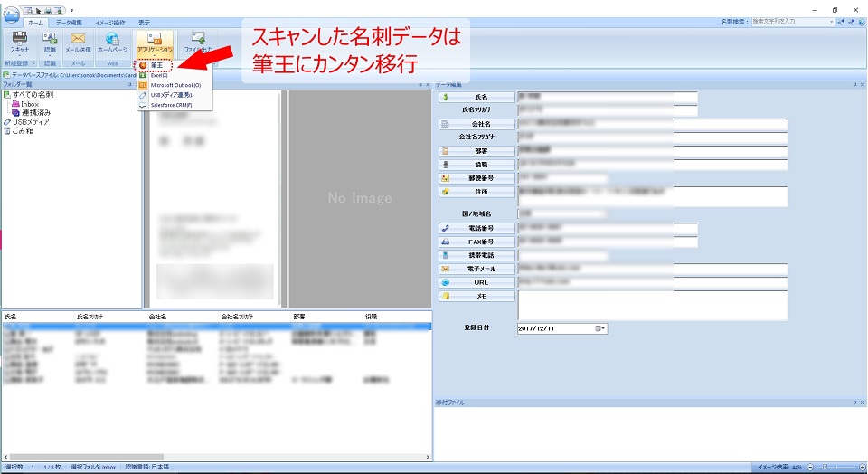
Task: Open the Scanner (スキャナ) ribbon button
Action: [x=19, y=43]
